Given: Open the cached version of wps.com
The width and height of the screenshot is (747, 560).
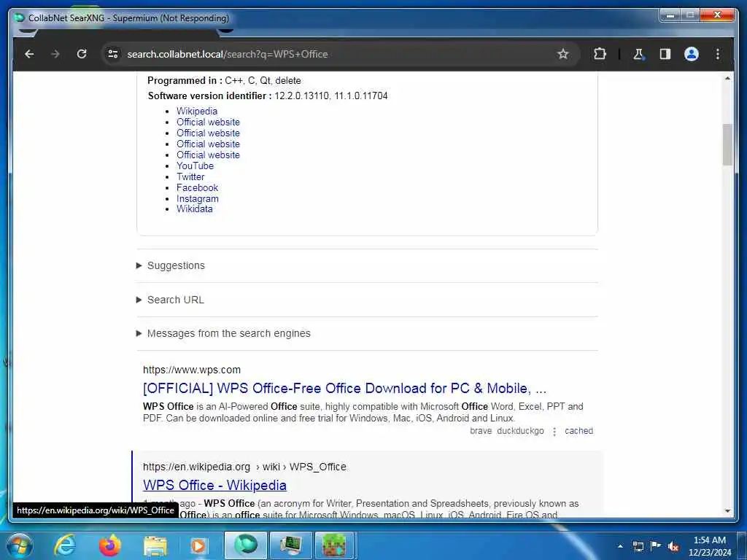Looking at the screenshot, I should pyautogui.click(x=578, y=431).
